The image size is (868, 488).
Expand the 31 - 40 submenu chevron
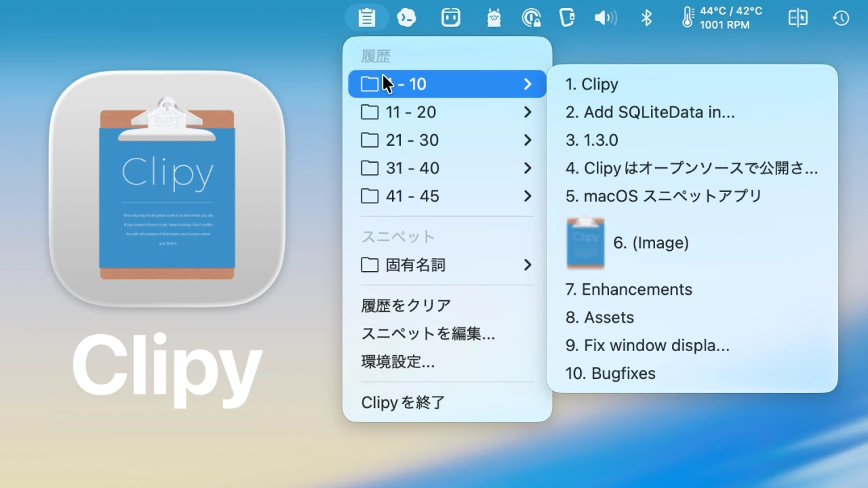point(528,168)
